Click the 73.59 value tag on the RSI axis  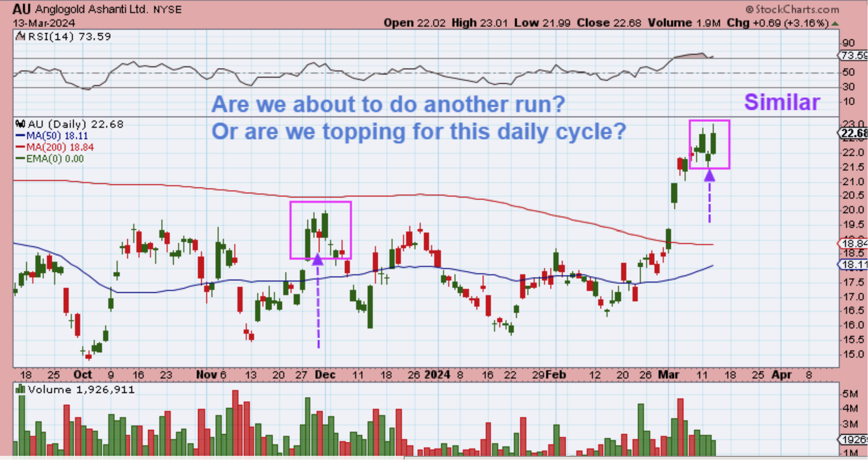(x=854, y=56)
